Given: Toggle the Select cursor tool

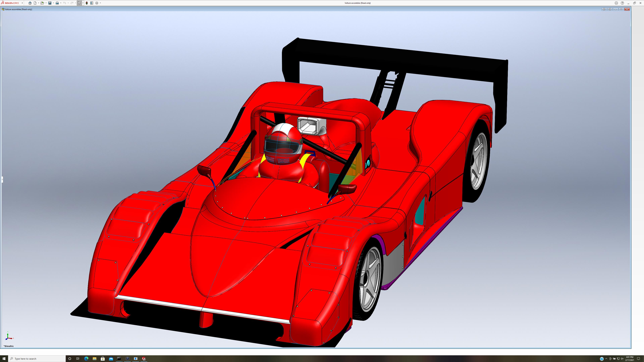Looking at the screenshot, I should click(x=79, y=3).
